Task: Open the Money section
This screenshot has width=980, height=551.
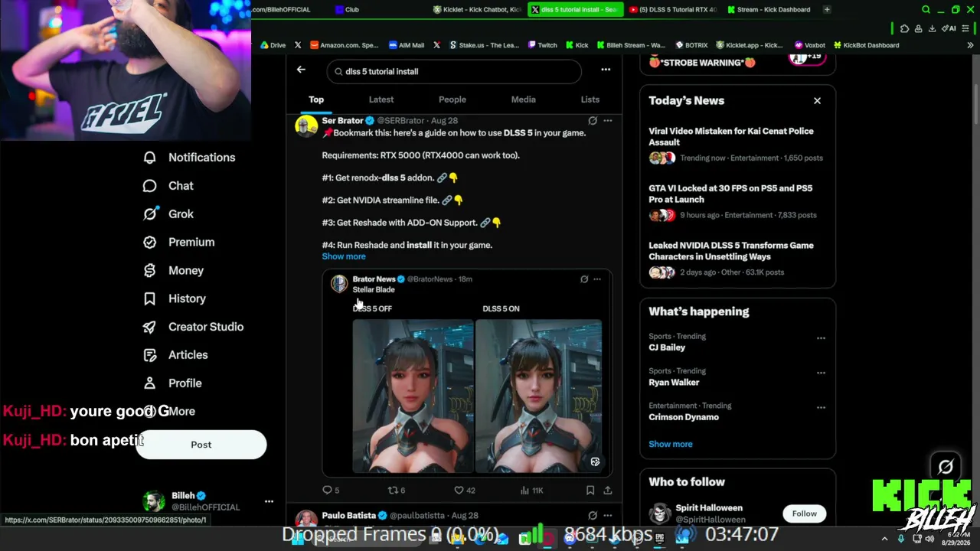Action: 174,271
